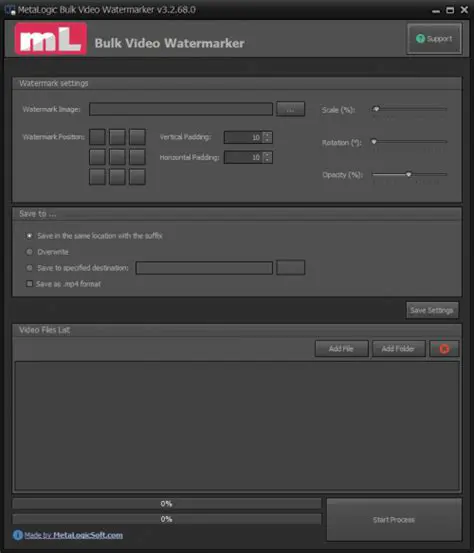Viewport: 474px width, 553px height.
Task: Maximize the Bulk Video Watermarker window
Action: pyautogui.click(x=450, y=10)
